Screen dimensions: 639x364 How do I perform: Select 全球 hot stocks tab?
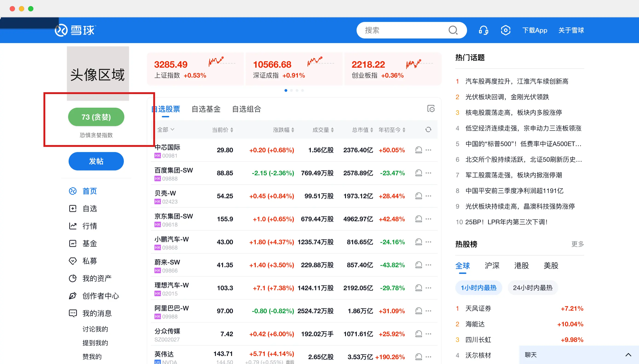(x=462, y=266)
